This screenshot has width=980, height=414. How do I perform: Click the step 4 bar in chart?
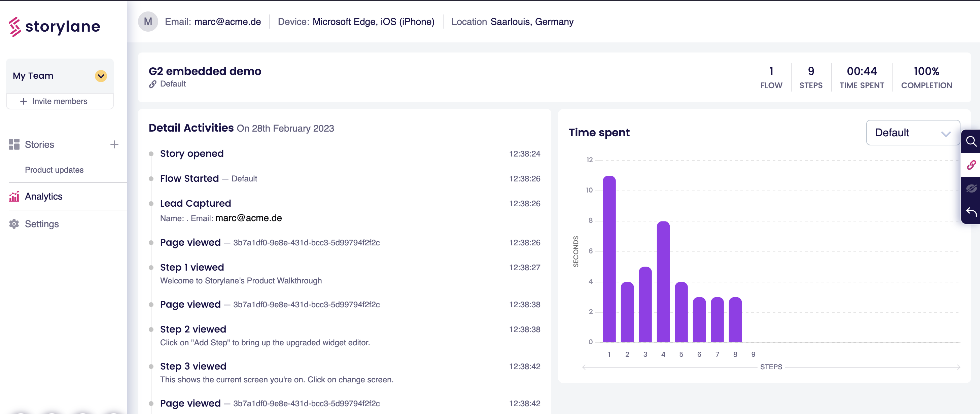(x=663, y=282)
